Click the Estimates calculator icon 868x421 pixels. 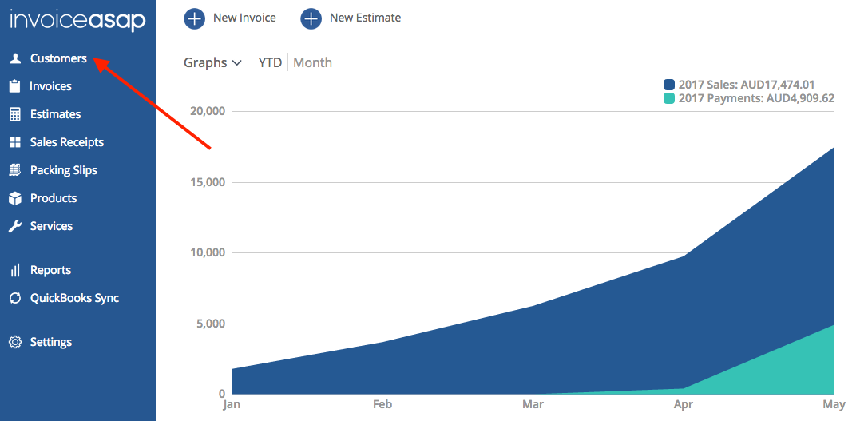[14, 114]
